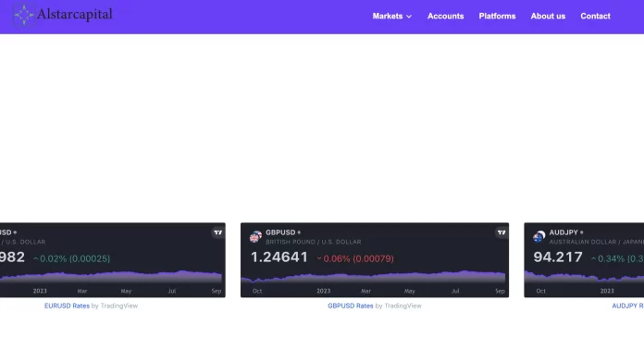Follow the GBPUSD Rates link
644x338 pixels.
point(351,306)
